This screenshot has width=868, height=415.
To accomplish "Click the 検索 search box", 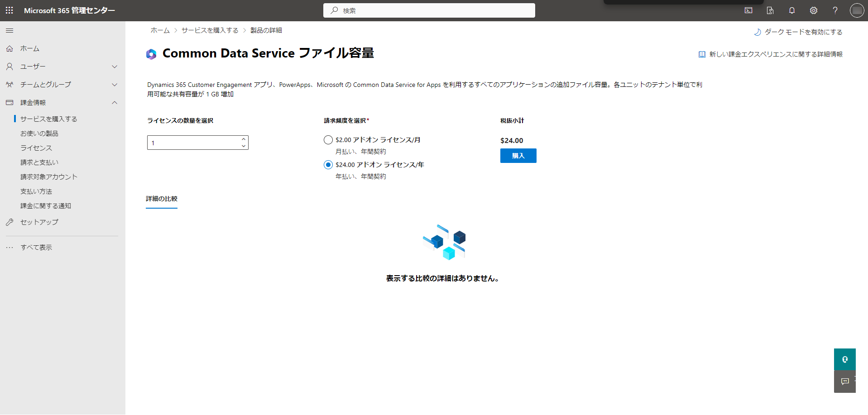I will point(429,10).
